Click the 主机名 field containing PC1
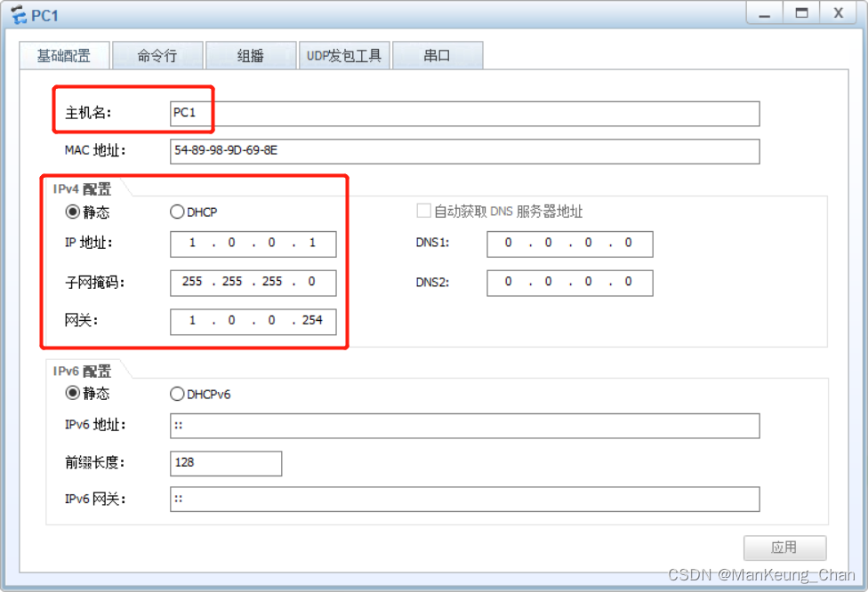 [464, 114]
